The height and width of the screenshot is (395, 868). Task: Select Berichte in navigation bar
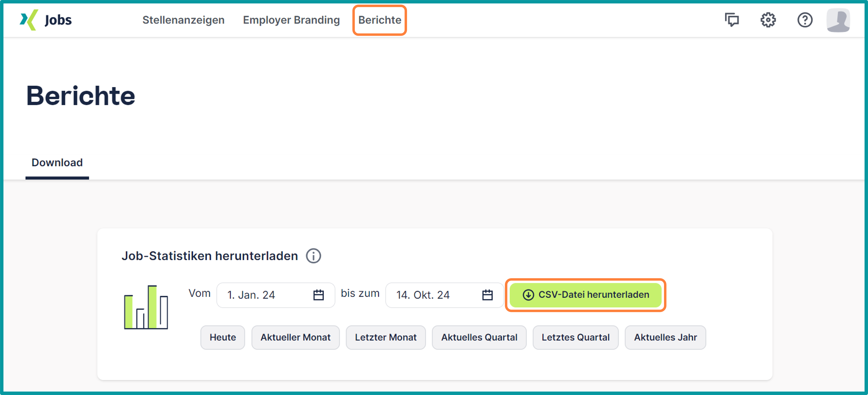click(379, 20)
